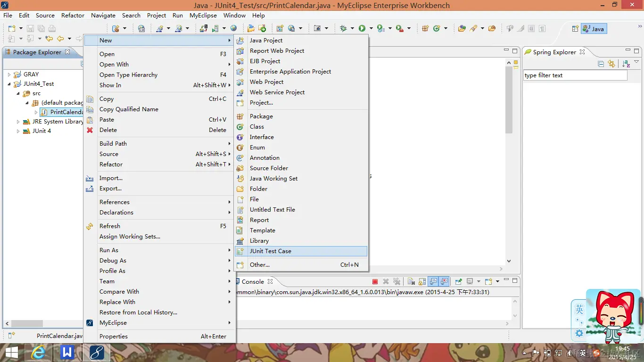This screenshot has width=644, height=362.
Task: Click the New wizard toolbar icon
Action: click(x=11, y=28)
